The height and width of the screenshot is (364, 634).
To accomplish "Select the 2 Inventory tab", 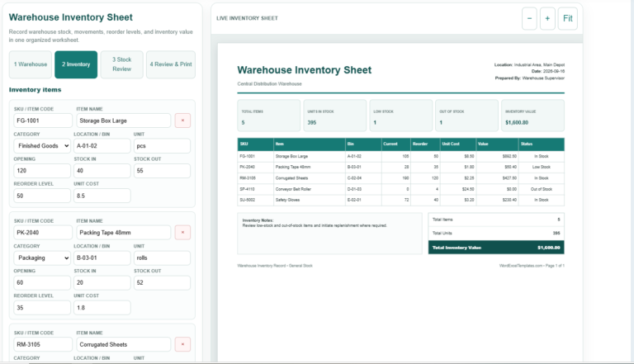I will pos(76,64).
